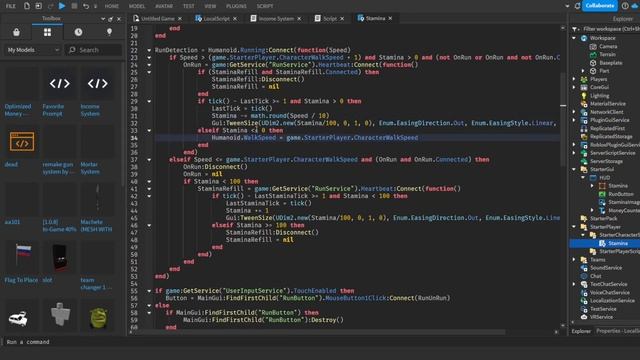Open the Toolbox Creations lightbulb tab
The width and height of the screenshot is (640, 360).
click(x=109, y=32)
